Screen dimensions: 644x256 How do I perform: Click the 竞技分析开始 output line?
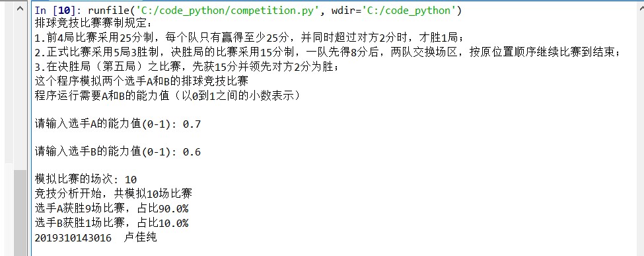coord(114,193)
